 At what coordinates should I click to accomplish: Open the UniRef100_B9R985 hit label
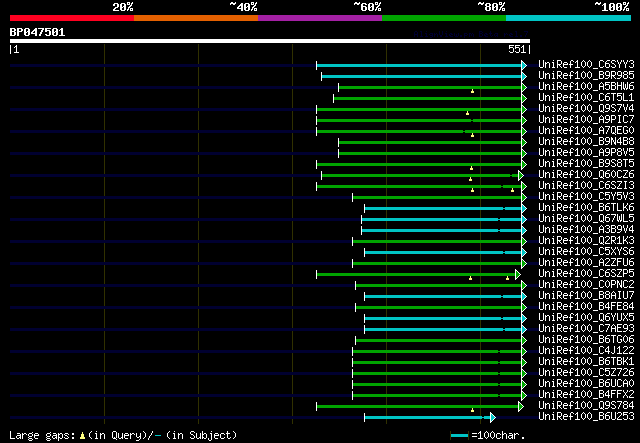click(x=586, y=76)
